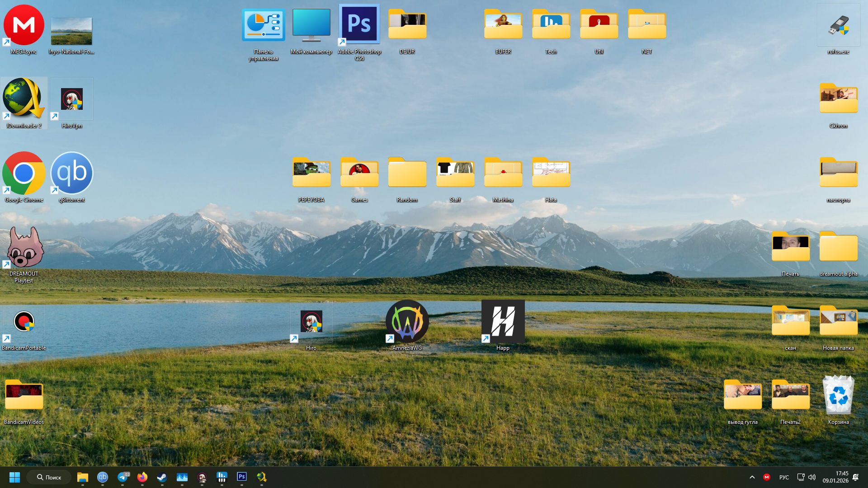Select the rufus.exe file icon
This screenshot has height=488, width=868.
click(838, 26)
